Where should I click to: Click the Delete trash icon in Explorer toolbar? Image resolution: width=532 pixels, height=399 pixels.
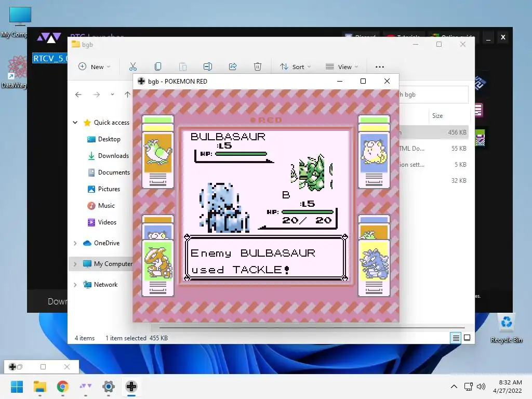pos(258,66)
